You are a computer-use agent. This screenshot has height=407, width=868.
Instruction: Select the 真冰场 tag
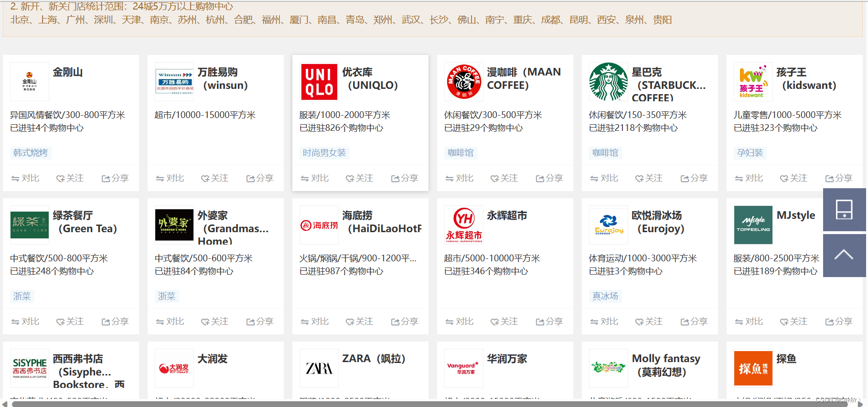point(605,296)
